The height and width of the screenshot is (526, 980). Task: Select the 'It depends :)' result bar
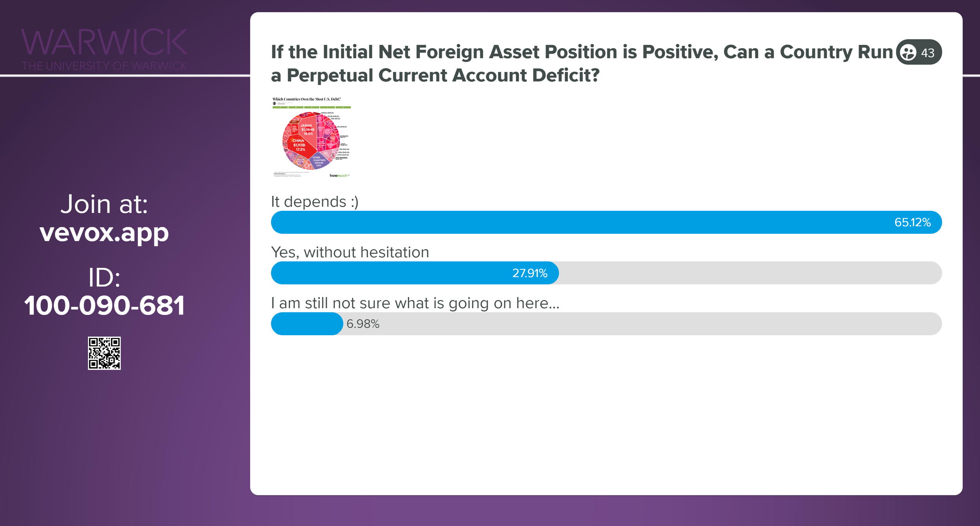click(x=606, y=222)
